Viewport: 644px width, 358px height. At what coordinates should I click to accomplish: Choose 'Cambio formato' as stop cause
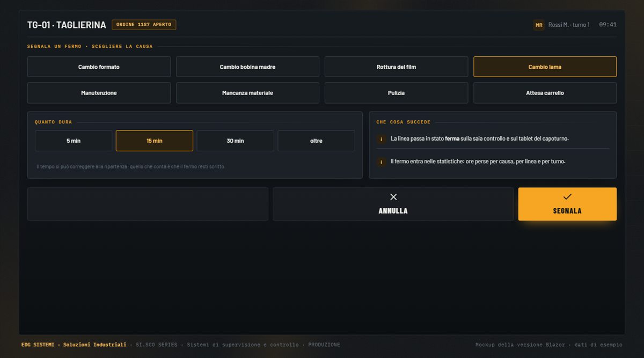(99, 67)
